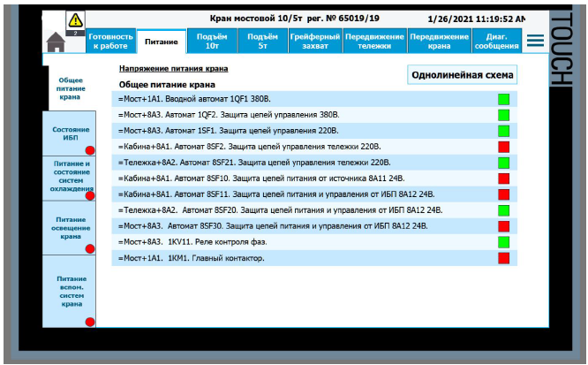Click red indicator for 1KM1 Главный контактор
Image resolution: width=588 pixels, height=365 pixels.
[x=503, y=258]
